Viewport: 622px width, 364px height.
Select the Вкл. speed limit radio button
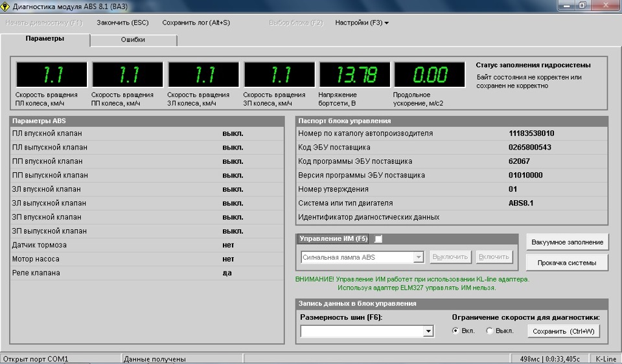[456, 331]
